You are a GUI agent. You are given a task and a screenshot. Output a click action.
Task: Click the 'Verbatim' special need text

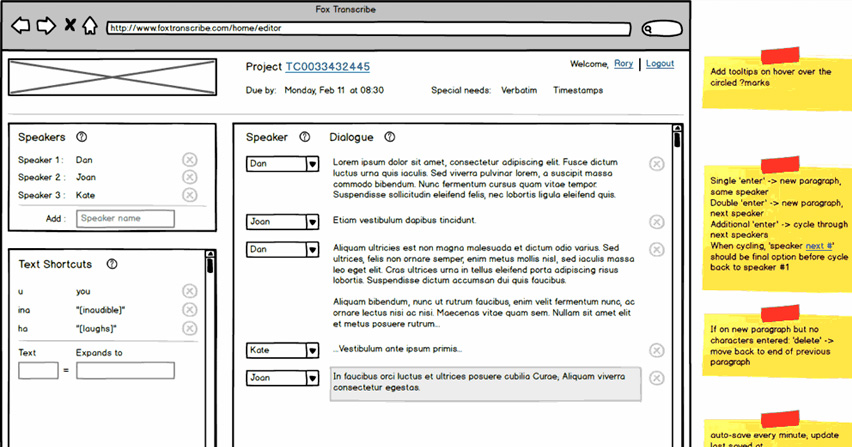519,90
